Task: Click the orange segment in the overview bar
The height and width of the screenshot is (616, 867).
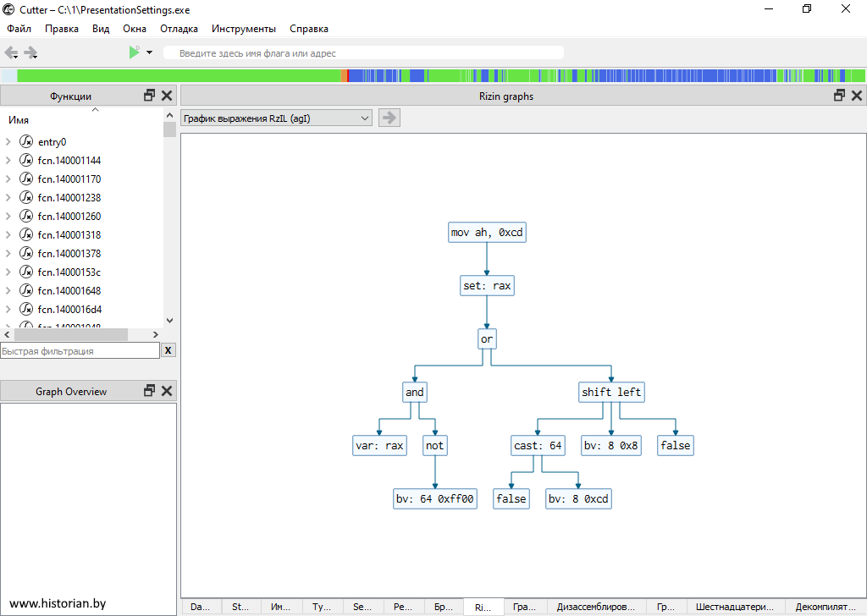Action: pos(344,75)
